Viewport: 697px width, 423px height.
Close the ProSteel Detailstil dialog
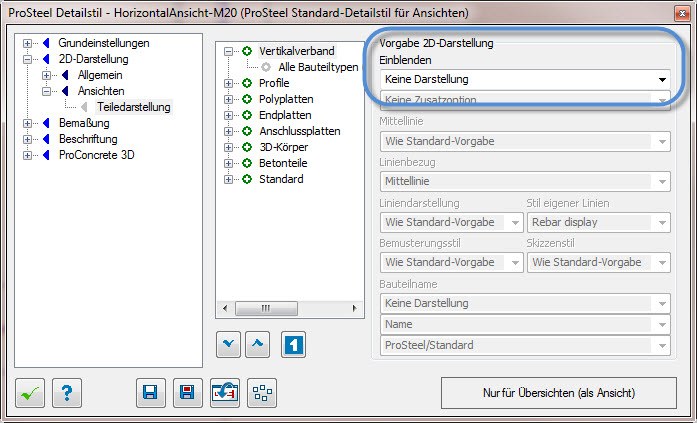[x=681, y=13]
